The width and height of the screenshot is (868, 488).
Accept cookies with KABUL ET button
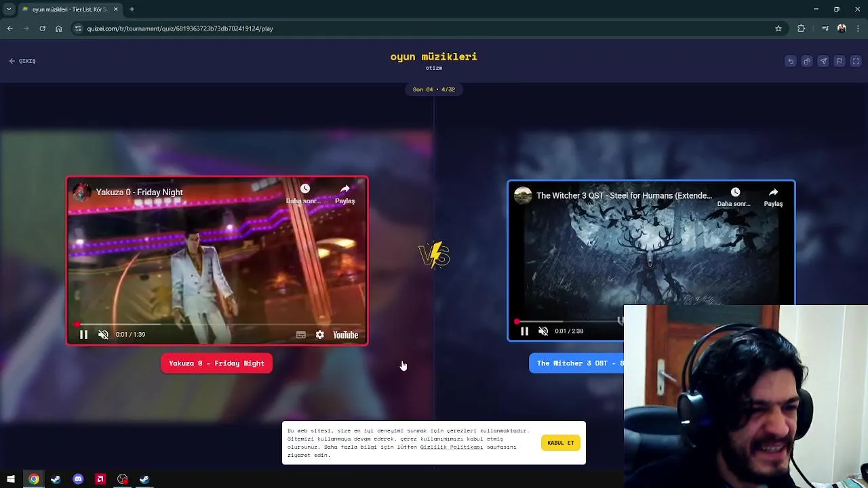tap(561, 443)
